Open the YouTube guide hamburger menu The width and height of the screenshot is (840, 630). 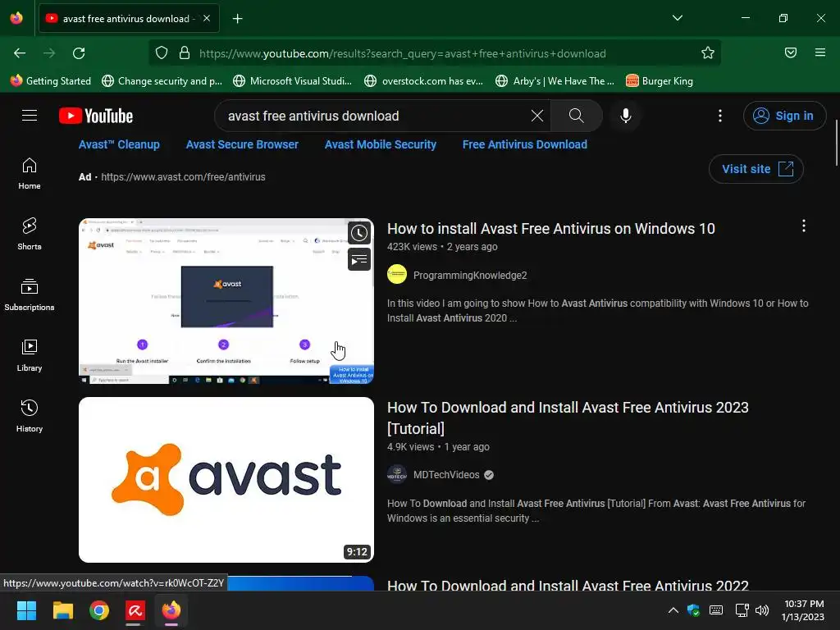[x=30, y=115]
